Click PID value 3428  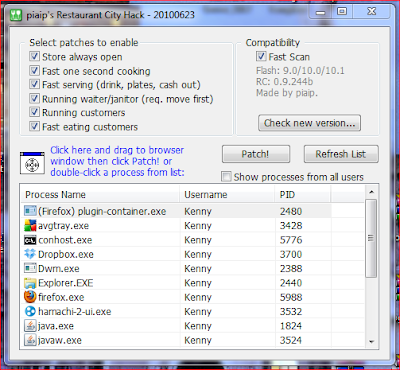pyautogui.click(x=291, y=226)
